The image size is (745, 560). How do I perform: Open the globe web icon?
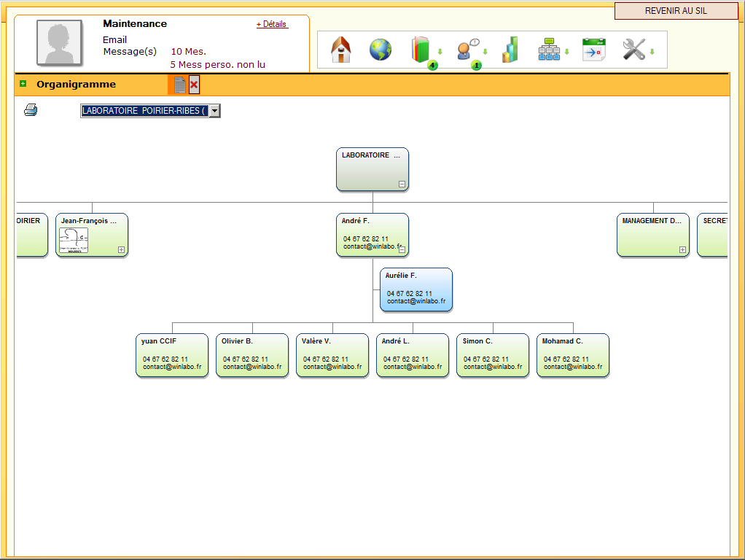(x=380, y=50)
